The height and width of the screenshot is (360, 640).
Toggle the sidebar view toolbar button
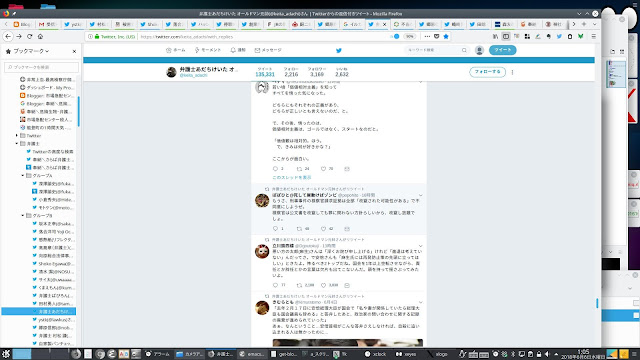[506, 36]
